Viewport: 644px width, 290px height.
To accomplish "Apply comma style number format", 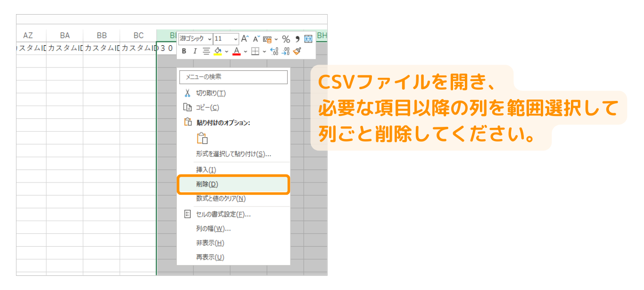I will (297, 39).
